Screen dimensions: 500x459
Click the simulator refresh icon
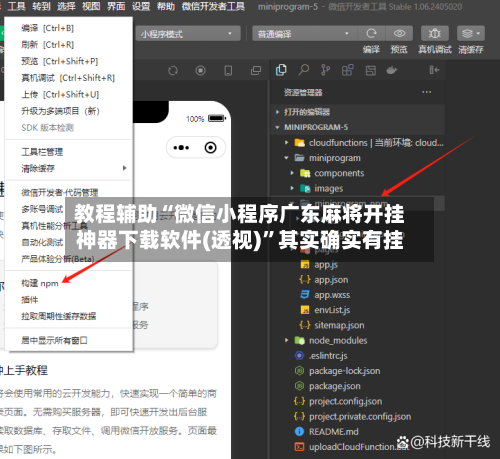(x=173, y=71)
